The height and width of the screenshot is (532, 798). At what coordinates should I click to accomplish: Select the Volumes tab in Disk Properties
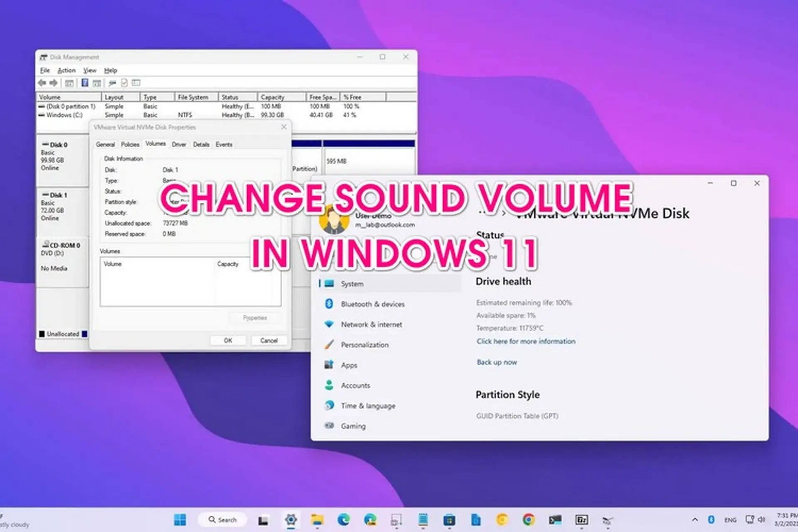pyautogui.click(x=155, y=143)
